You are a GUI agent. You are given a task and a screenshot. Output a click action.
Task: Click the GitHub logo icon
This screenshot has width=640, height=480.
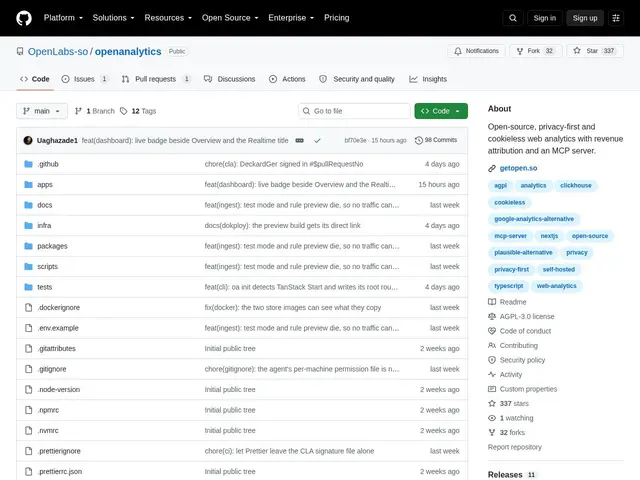pyautogui.click(x=24, y=18)
